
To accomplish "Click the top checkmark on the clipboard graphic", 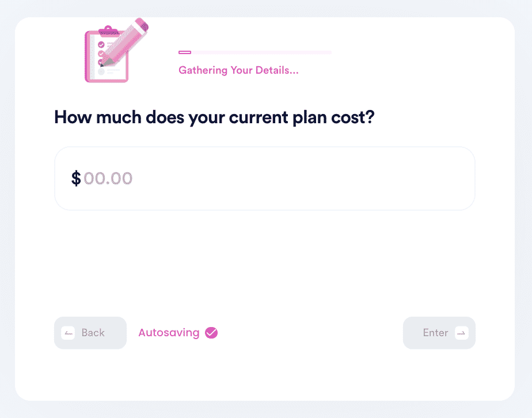I will 101,45.
